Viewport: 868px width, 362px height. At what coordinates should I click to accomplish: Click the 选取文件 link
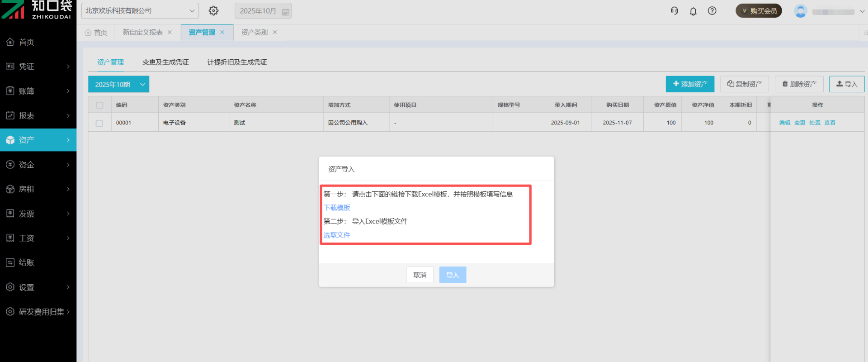337,235
